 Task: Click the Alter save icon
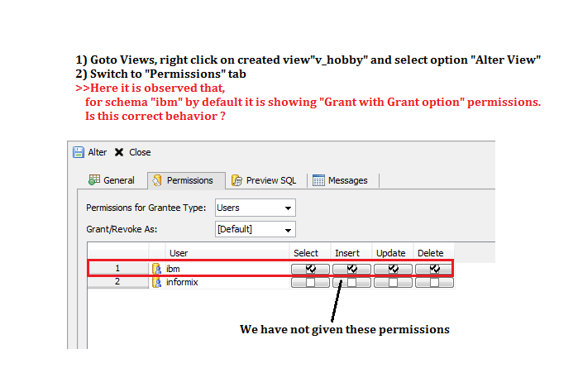click(x=79, y=152)
